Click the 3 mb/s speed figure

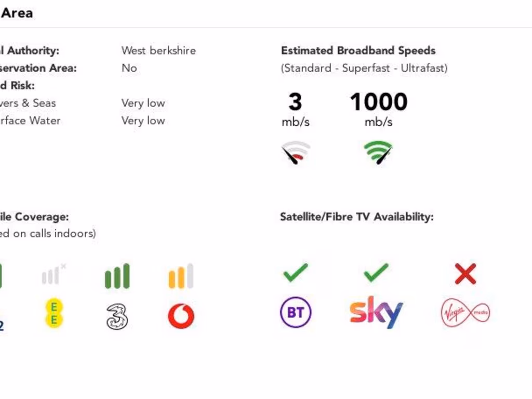click(x=296, y=109)
